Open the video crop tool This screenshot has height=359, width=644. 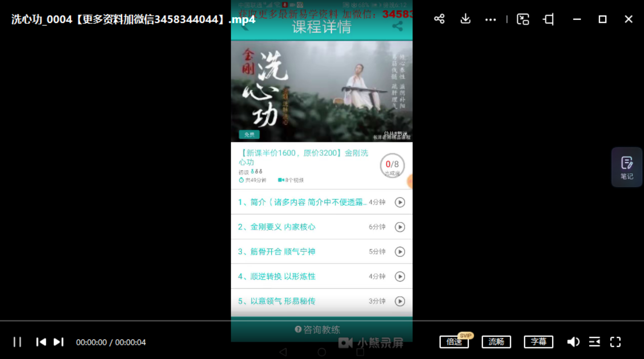coord(548,19)
